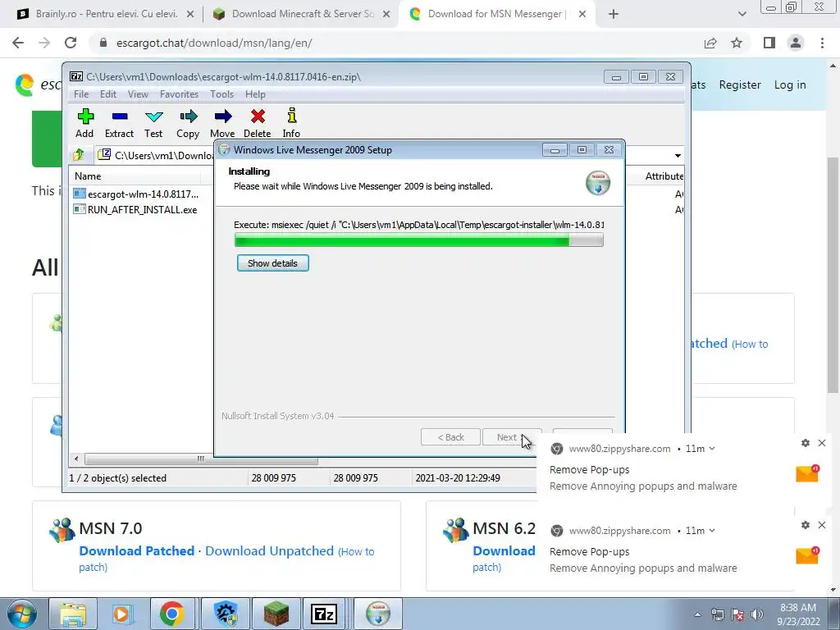Expand the first zippyshare notification chevron
Screen dimensions: 840x630
[712, 449]
